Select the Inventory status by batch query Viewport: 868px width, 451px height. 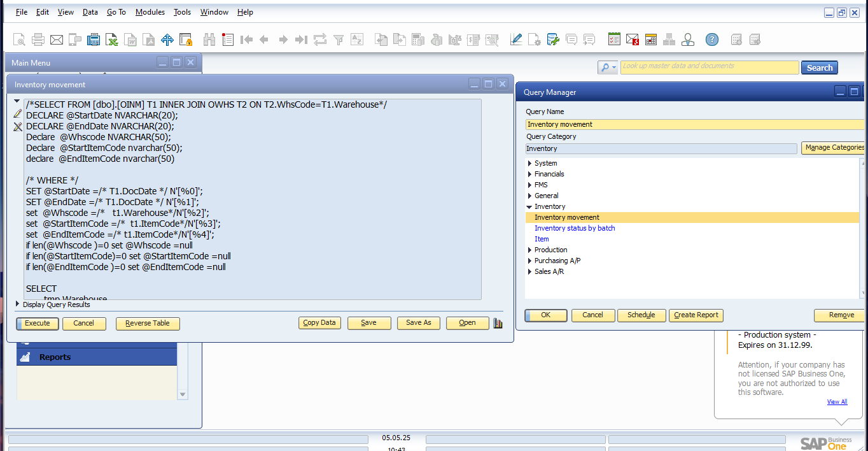[x=575, y=228]
